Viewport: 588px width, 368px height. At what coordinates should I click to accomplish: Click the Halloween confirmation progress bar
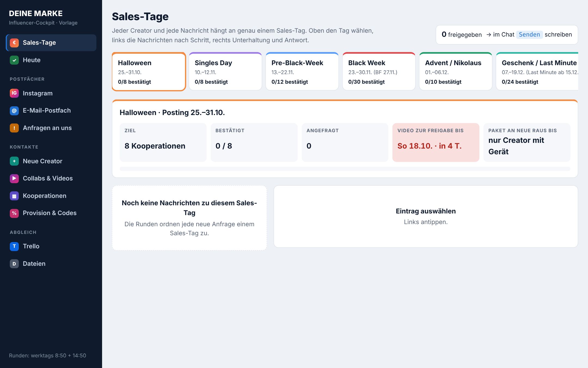[x=345, y=169]
